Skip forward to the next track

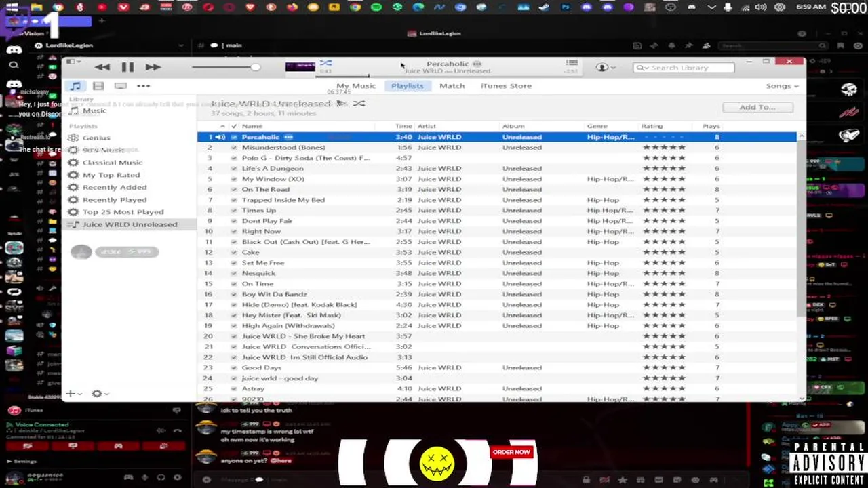[153, 67]
